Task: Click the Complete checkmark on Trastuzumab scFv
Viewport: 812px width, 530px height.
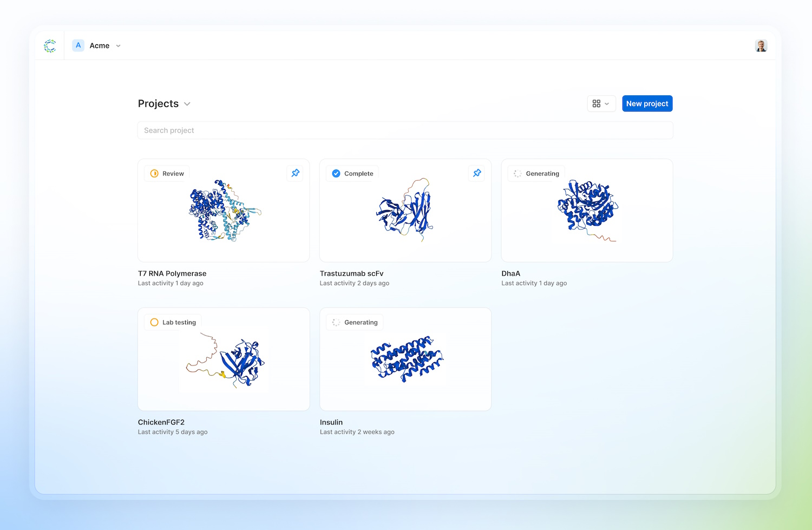Action: point(336,173)
